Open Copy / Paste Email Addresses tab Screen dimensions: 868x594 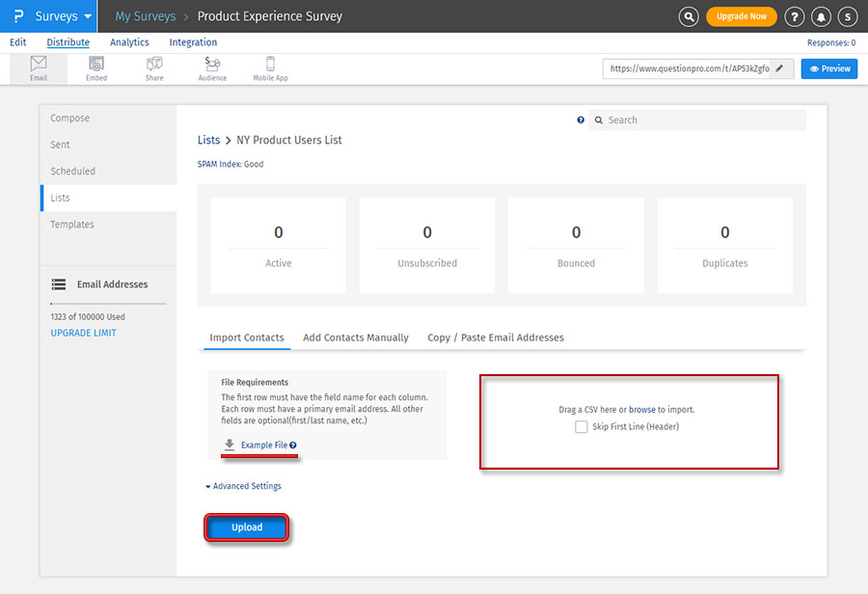(496, 337)
